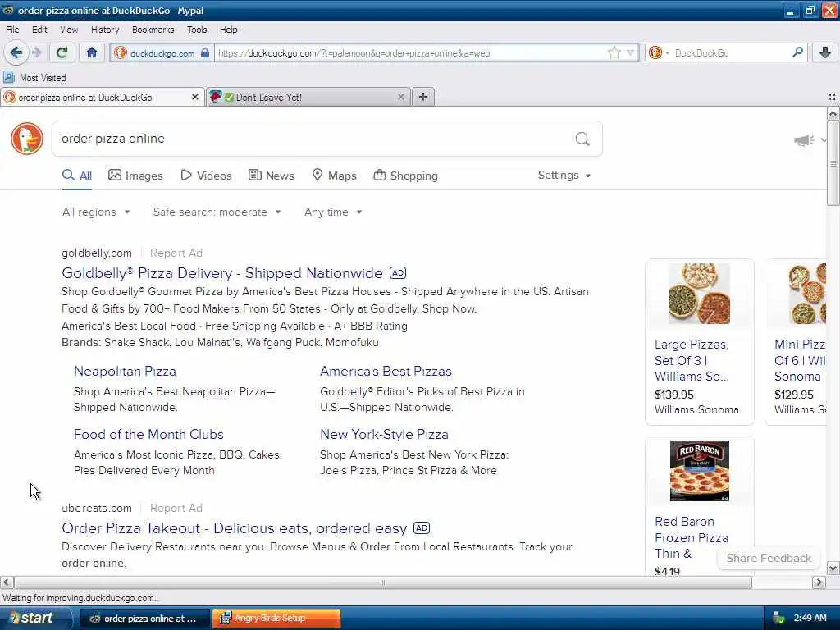
Task: Go to the home page icon
Action: click(92, 52)
